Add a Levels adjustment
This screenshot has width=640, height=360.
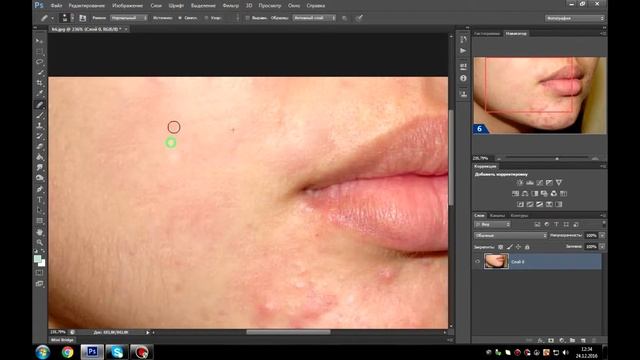[x=530, y=183]
